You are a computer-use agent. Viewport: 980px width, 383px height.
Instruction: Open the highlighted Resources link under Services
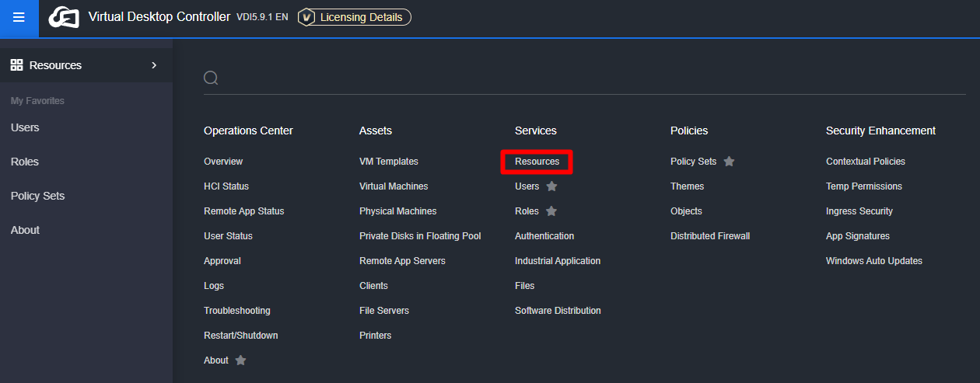537,162
